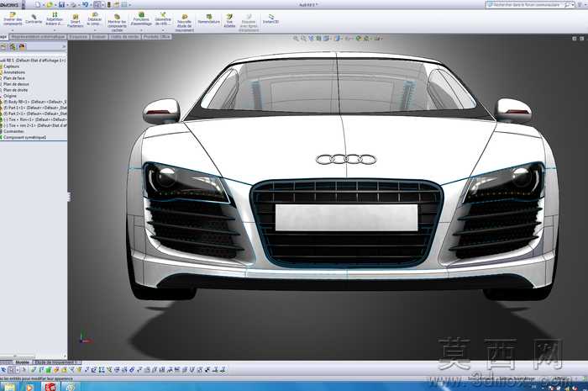Click the Smart Fasteners tool

tap(76, 21)
